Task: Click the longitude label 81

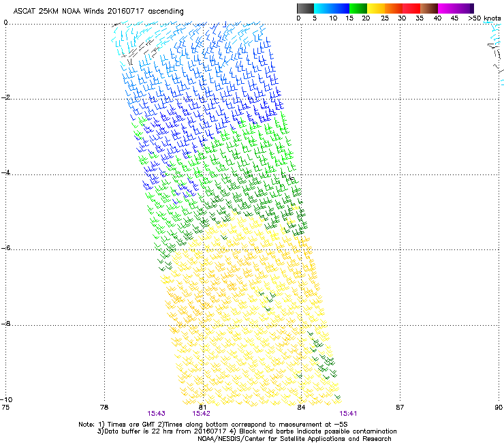Action: [202, 408]
